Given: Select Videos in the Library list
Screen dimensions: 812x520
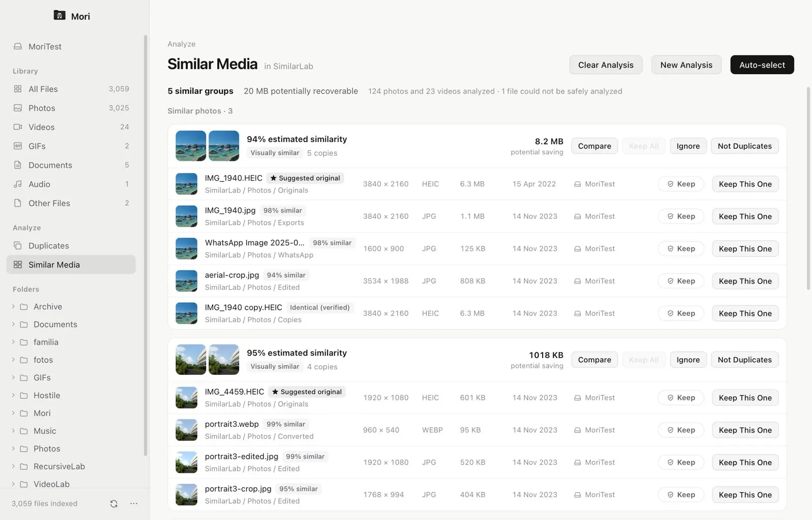Looking at the screenshot, I should pos(71,127).
